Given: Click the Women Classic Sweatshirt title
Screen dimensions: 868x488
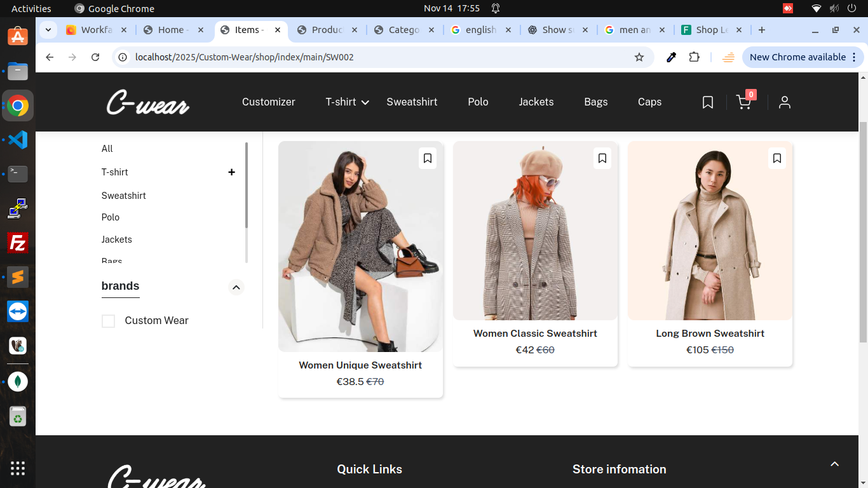Looking at the screenshot, I should (535, 334).
